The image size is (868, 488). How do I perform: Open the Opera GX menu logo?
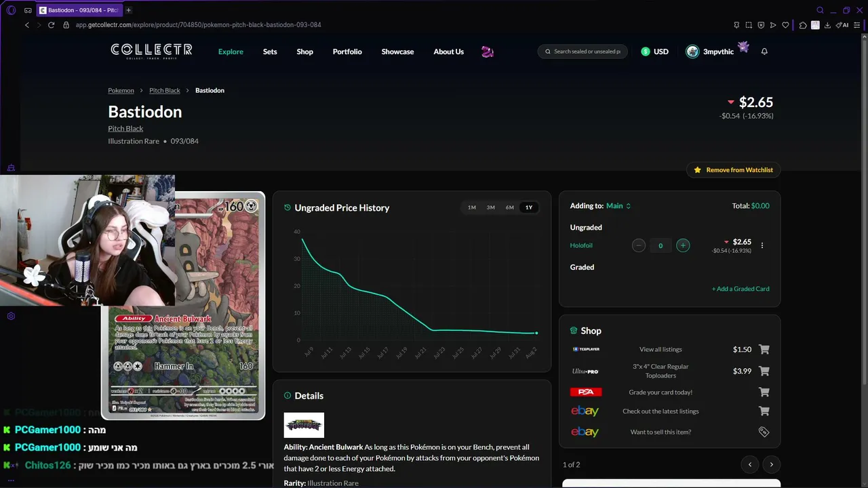(11, 10)
